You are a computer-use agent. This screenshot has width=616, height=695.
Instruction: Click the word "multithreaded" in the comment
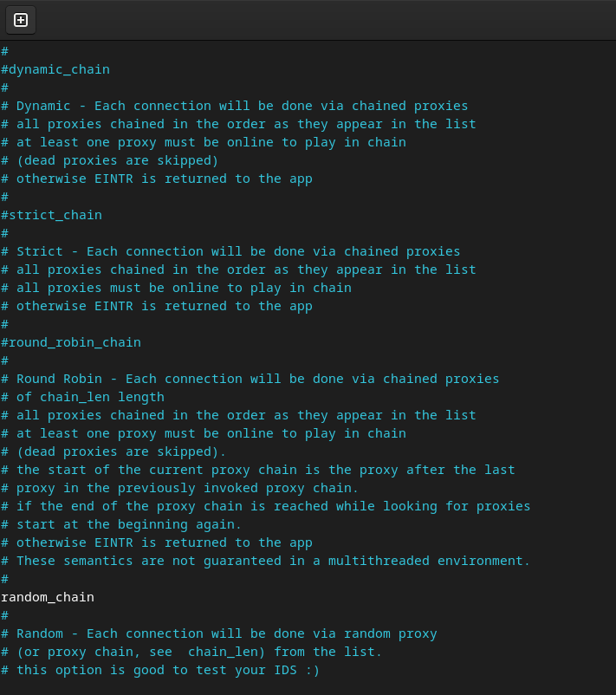pos(379,561)
